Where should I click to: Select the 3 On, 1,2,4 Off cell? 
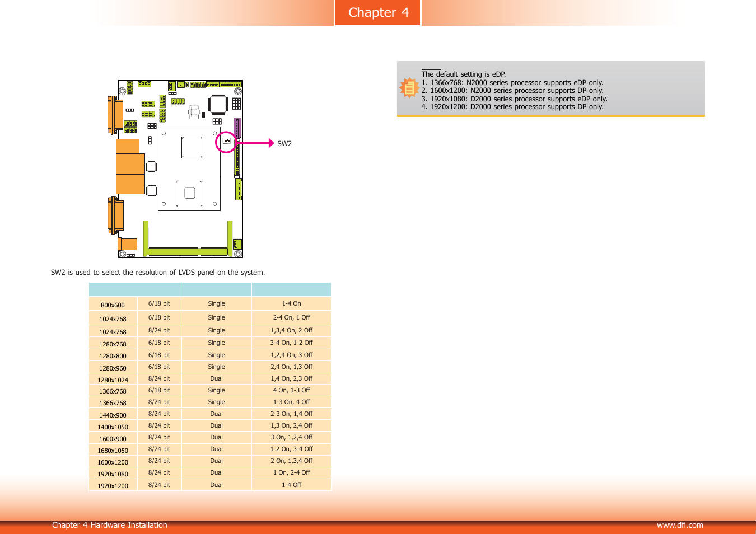[x=291, y=437]
